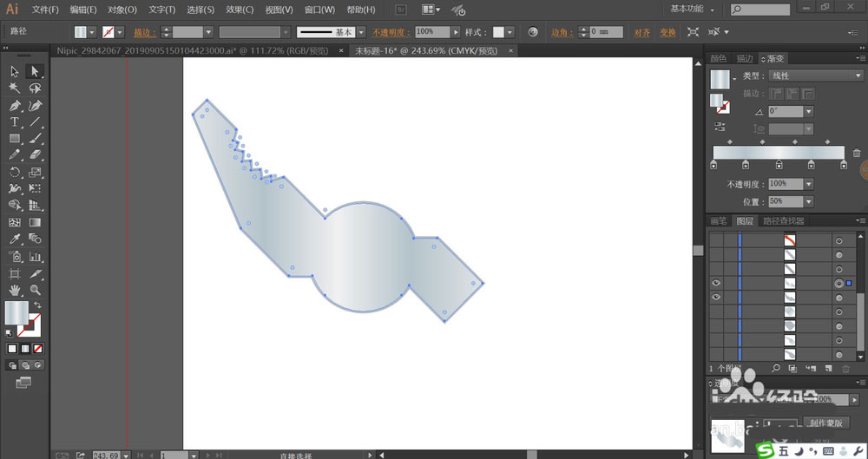This screenshot has height=459, width=868.
Task: Select the Mesh tool
Action: [15, 222]
